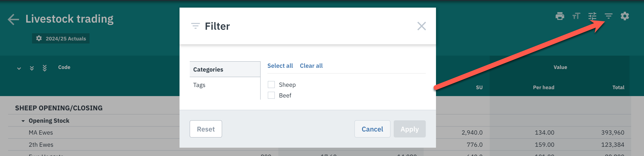644x156 pixels.
Task: Expand two levels with the double chevron
Action: pyautogui.click(x=32, y=68)
